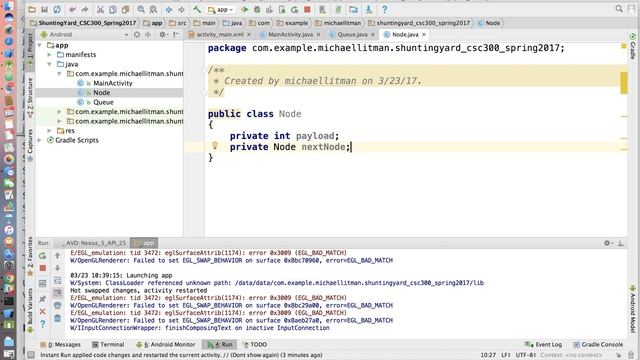Collapse the java folder
The image size is (640, 360).
tap(49, 64)
